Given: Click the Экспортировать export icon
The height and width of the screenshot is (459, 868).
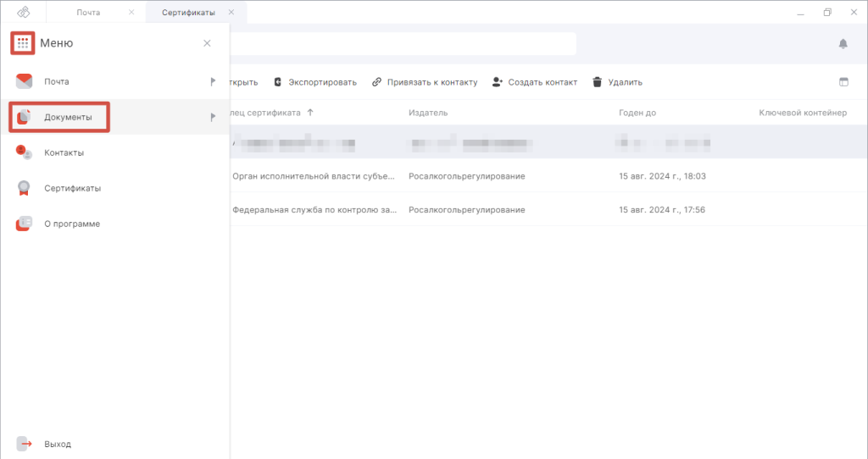Looking at the screenshot, I should [x=278, y=82].
